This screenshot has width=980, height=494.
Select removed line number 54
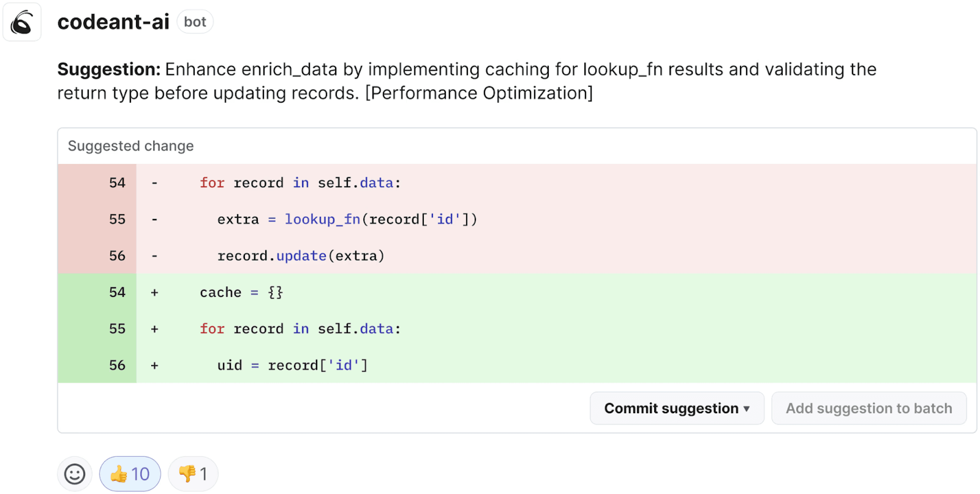(117, 183)
